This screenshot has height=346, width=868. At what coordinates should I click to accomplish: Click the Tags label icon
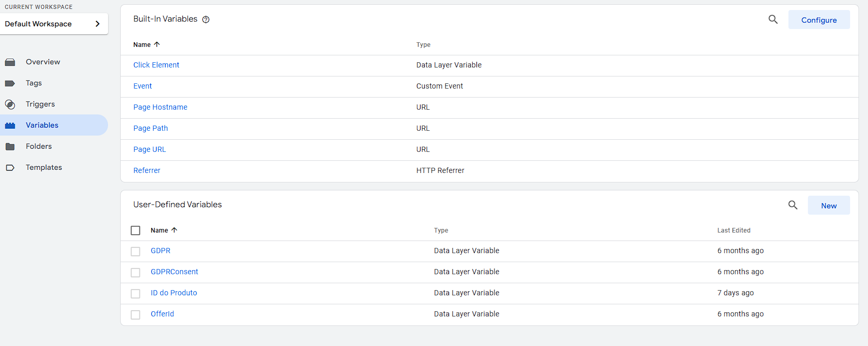coord(10,83)
